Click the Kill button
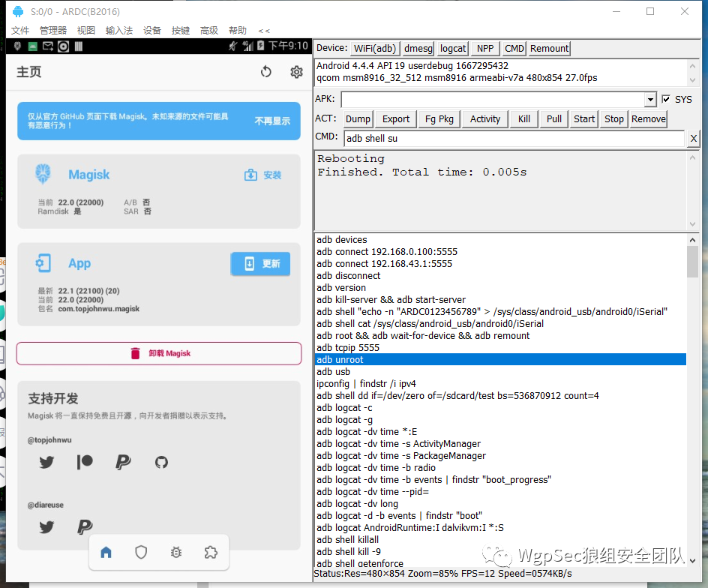This screenshot has width=708, height=588. click(524, 118)
